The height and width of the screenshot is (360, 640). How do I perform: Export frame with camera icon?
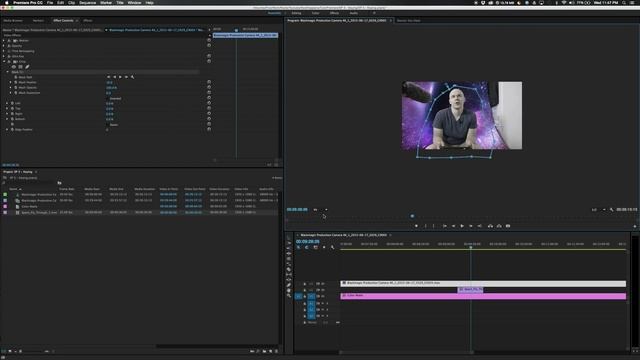(508, 226)
